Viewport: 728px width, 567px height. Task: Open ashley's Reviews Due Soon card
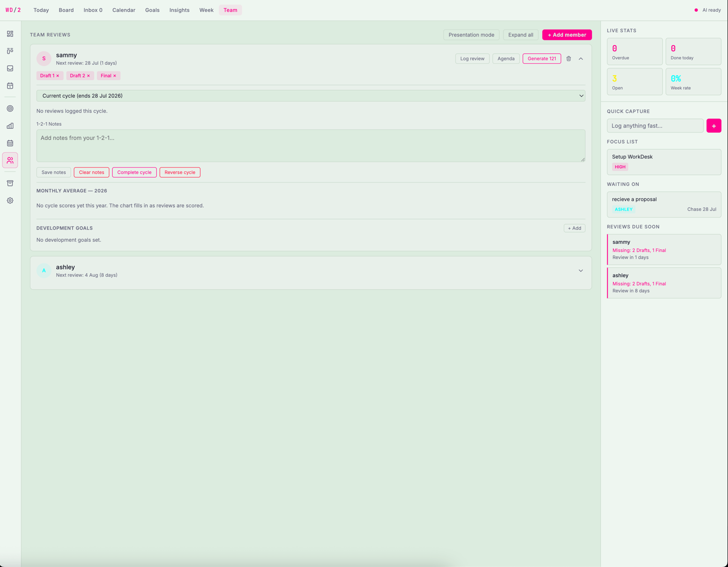coord(664,283)
